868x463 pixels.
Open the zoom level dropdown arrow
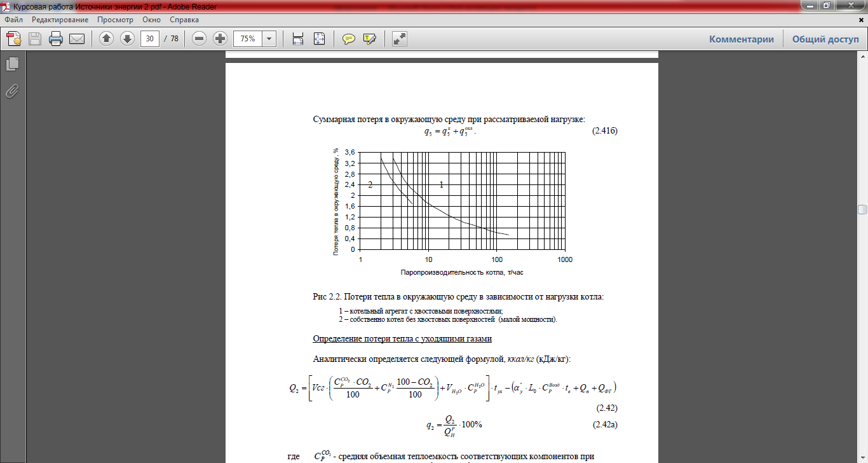coord(269,39)
